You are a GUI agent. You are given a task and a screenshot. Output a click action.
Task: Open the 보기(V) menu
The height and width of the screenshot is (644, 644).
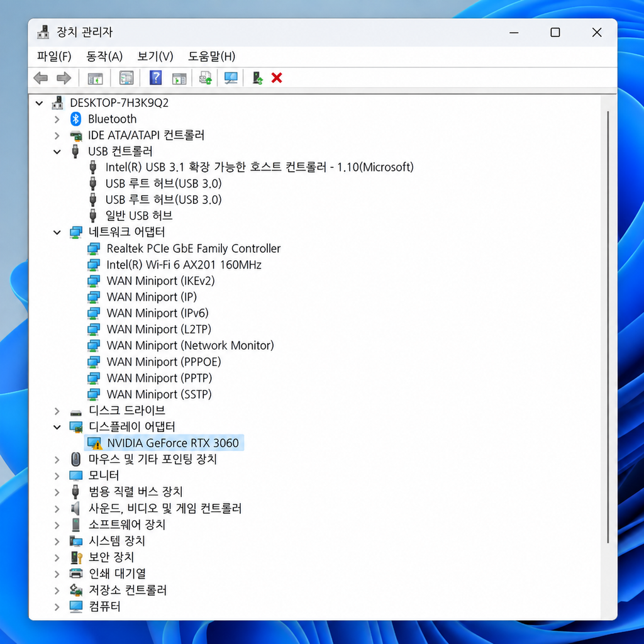(155, 56)
